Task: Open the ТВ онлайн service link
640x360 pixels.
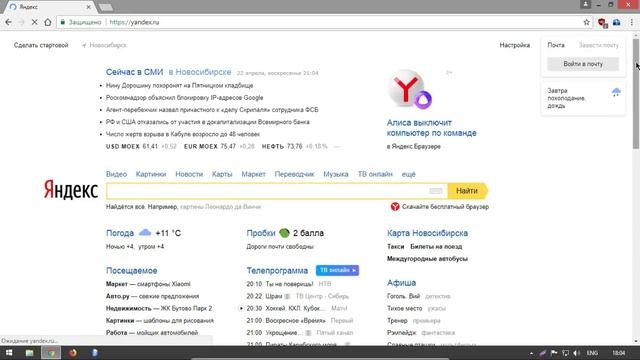Action: pyautogui.click(x=375, y=174)
